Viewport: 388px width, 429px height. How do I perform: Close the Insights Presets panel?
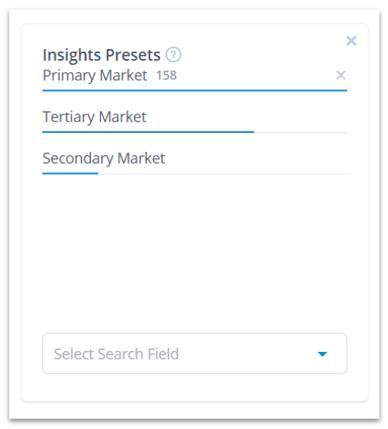[x=351, y=41]
